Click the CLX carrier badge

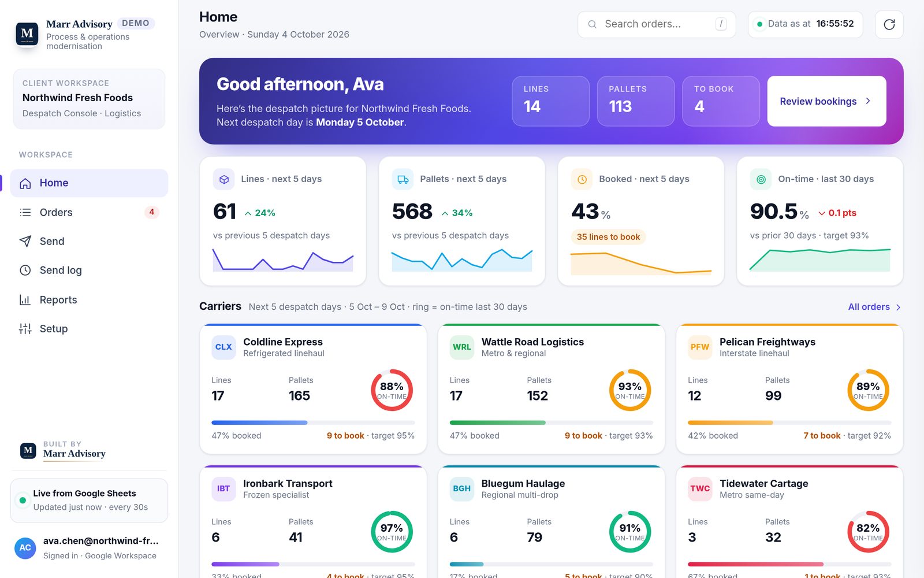(x=223, y=347)
